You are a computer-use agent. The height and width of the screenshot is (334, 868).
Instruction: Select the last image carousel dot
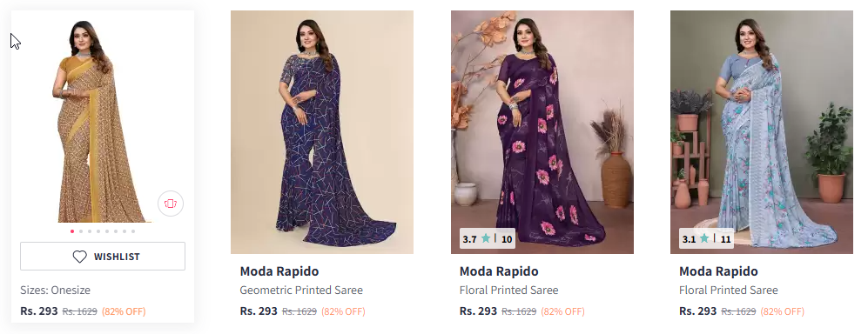(x=133, y=231)
